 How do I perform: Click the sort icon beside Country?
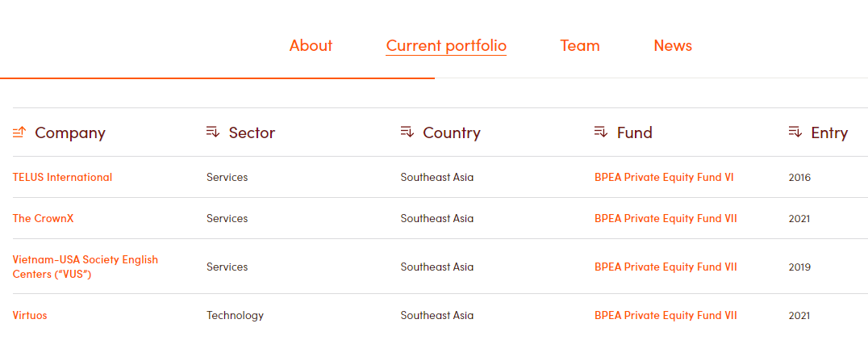(407, 132)
